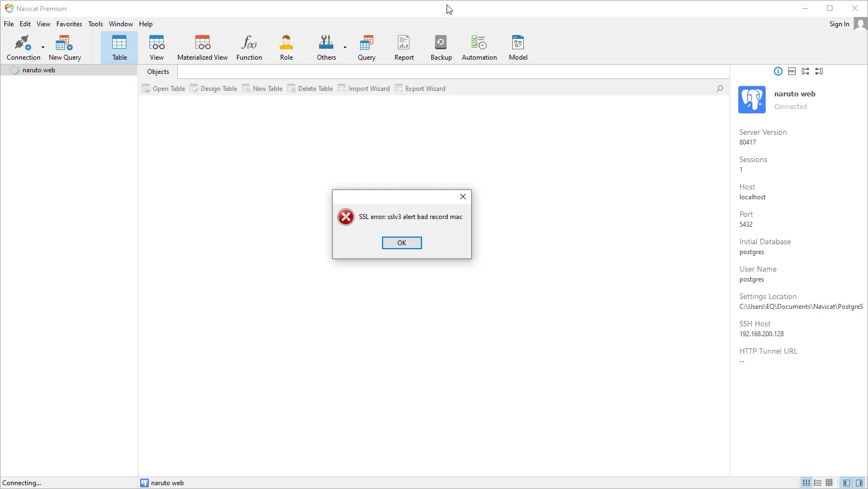Click Design Table button
This screenshot has height=489, width=868.
coord(213,89)
